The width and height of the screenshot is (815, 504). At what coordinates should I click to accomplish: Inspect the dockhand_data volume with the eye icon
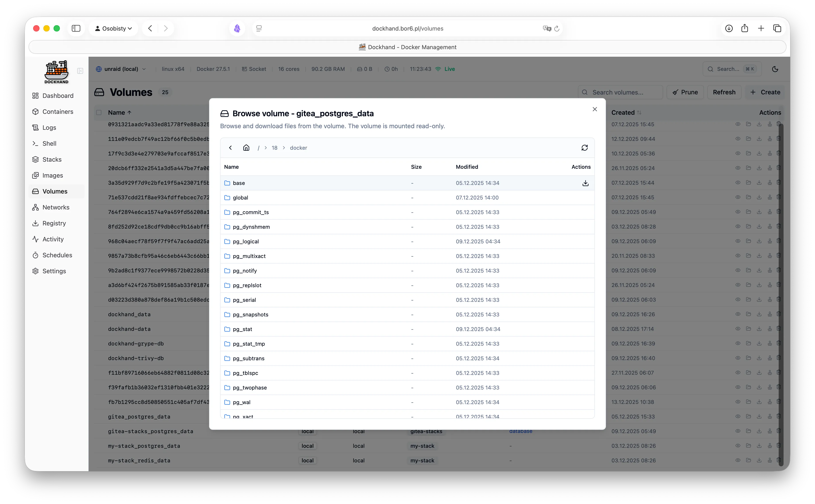coord(738,314)
